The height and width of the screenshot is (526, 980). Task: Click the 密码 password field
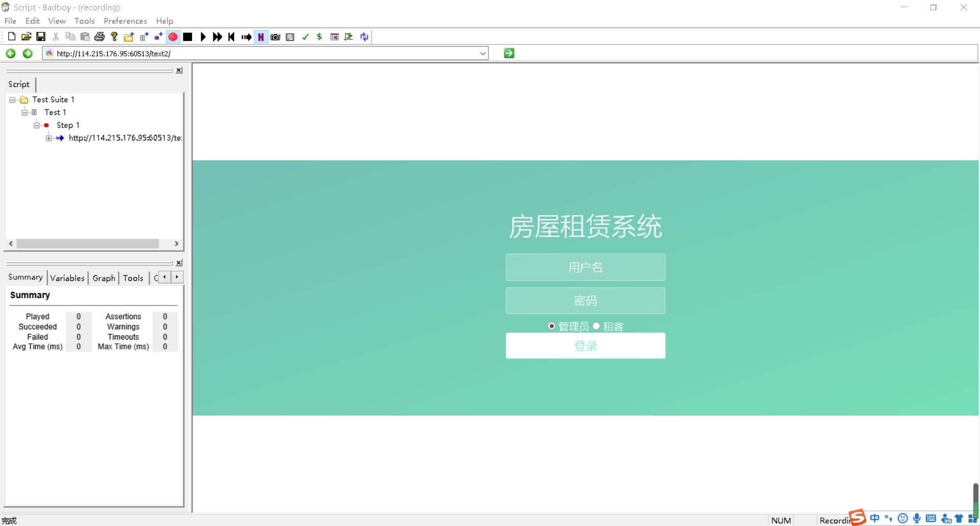click(x=585, y=301)
